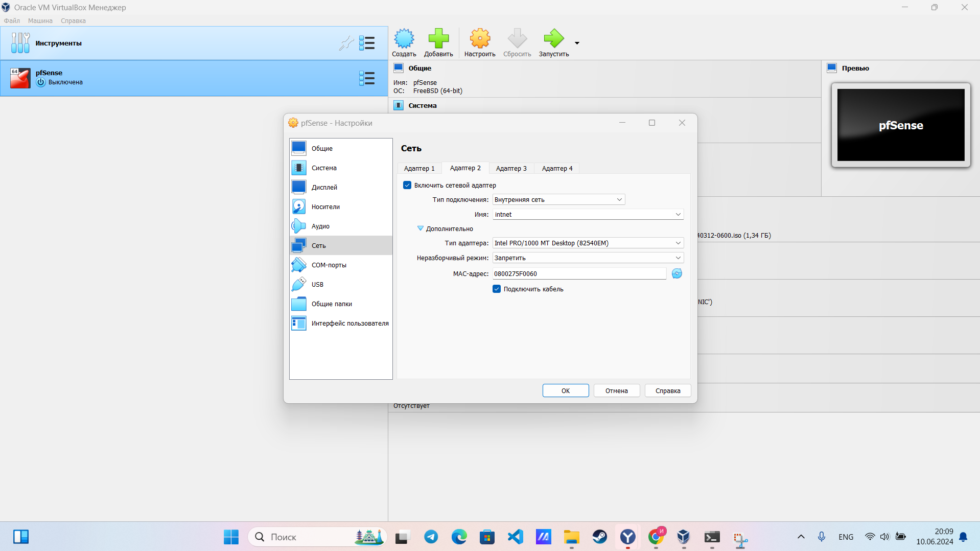980x551 pixels.
Task: Open Носители storage settings category
Action: (341, 206)
